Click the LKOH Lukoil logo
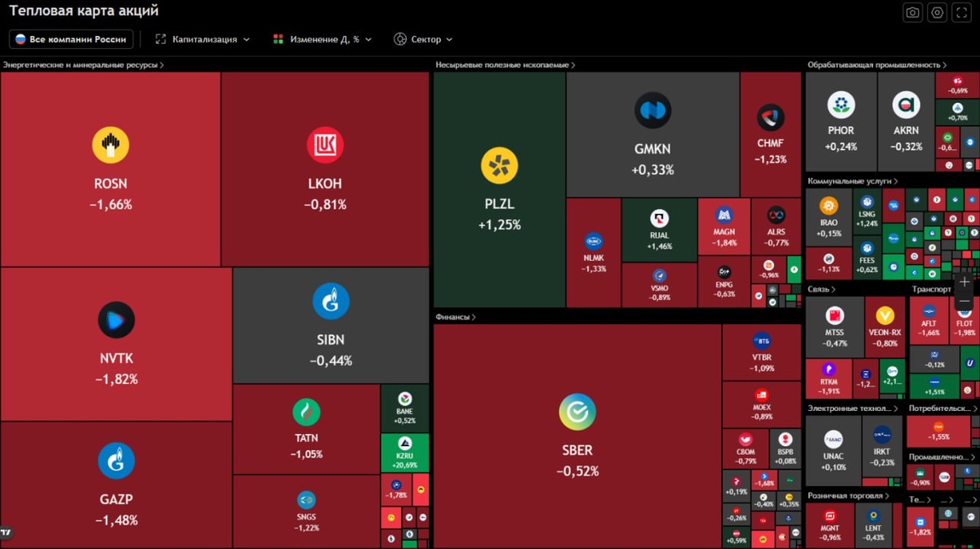Image resolution: width=980 pixels, height=549 pixels. point(325,146)
